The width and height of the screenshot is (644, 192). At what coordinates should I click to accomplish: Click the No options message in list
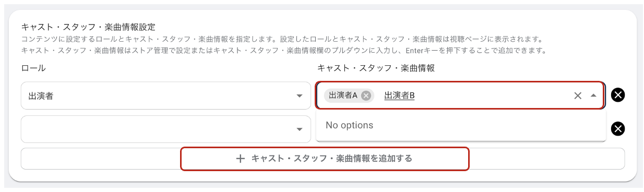[x=349, y=125]
